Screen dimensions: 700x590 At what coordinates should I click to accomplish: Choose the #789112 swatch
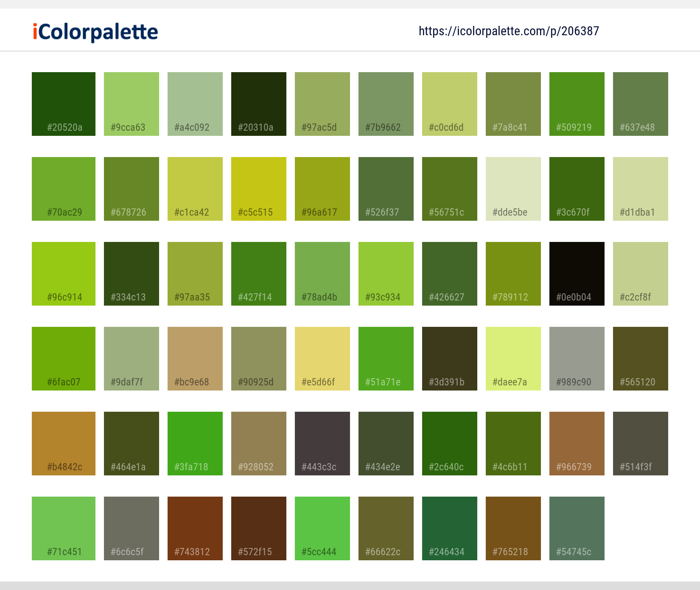(513, 274)
